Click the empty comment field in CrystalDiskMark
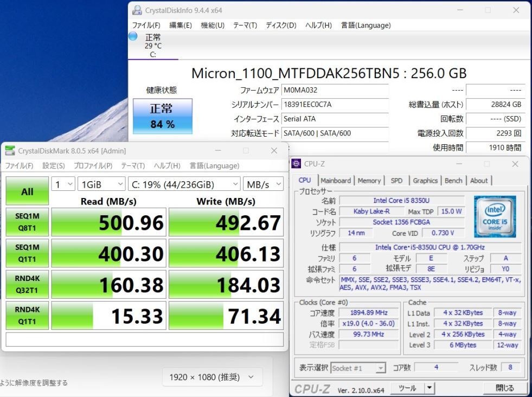The width and height of the screenshot is (532, 397). [x=145, y=340]
